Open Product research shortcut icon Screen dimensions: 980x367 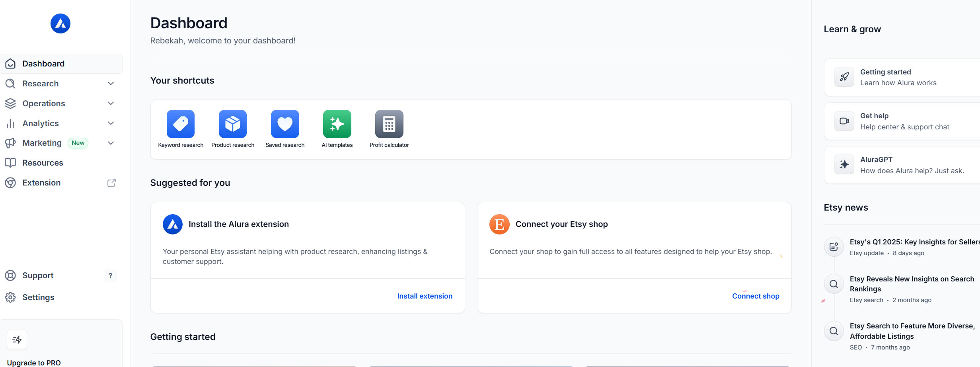233,124
